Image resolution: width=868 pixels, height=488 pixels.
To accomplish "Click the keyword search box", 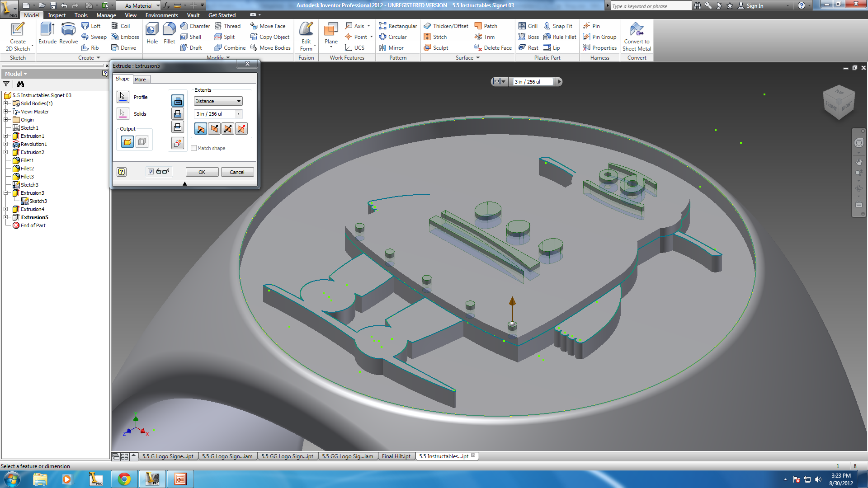I will (x=650, y=6).
